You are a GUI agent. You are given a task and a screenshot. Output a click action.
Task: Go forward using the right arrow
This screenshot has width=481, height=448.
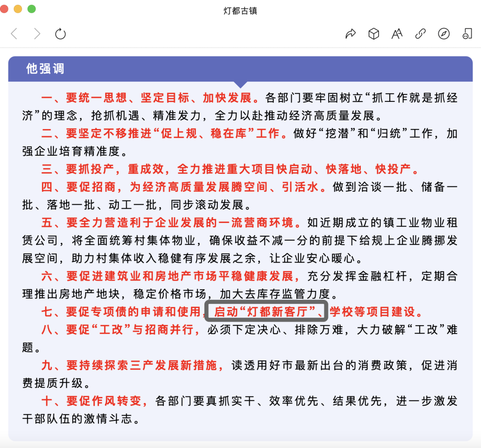[37, 34]
